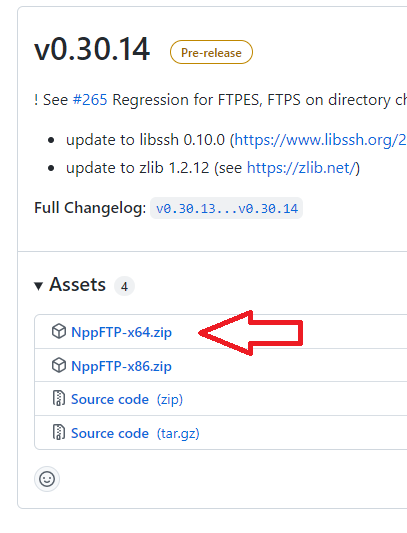Open the v0.30.13...v0.30.14 changelog comparison

point(227,208)
